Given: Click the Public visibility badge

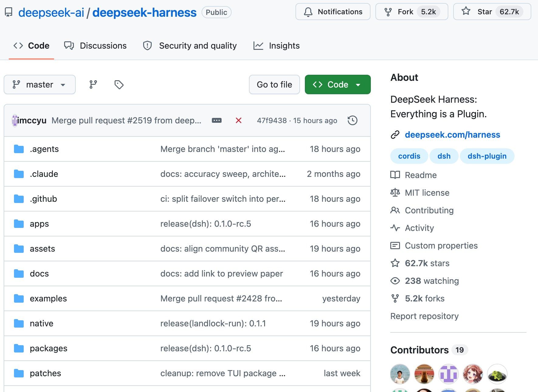Looking at the screenshot, I should click(x=216, y=12).
